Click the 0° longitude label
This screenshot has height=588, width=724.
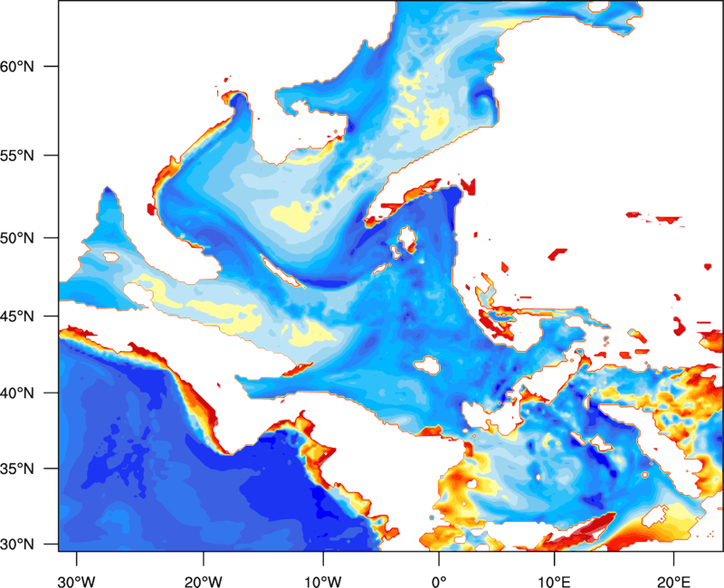[x=439, y=582]
